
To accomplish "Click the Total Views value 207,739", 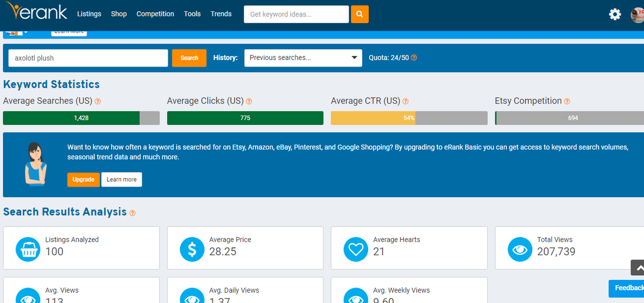I will click(556, 252).
